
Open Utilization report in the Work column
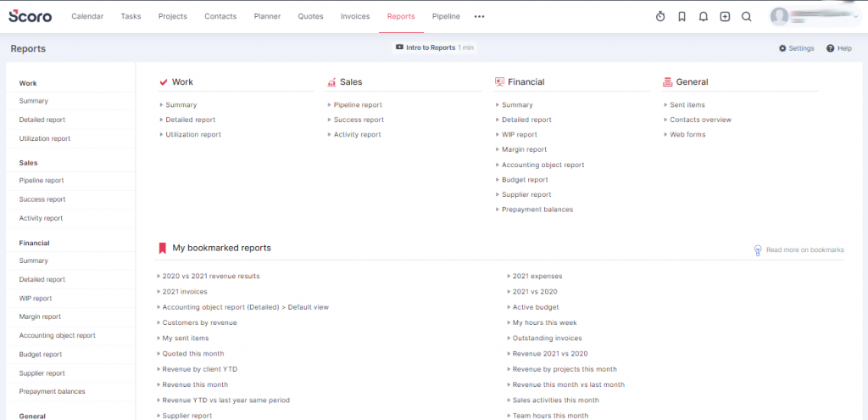(193, 135)
